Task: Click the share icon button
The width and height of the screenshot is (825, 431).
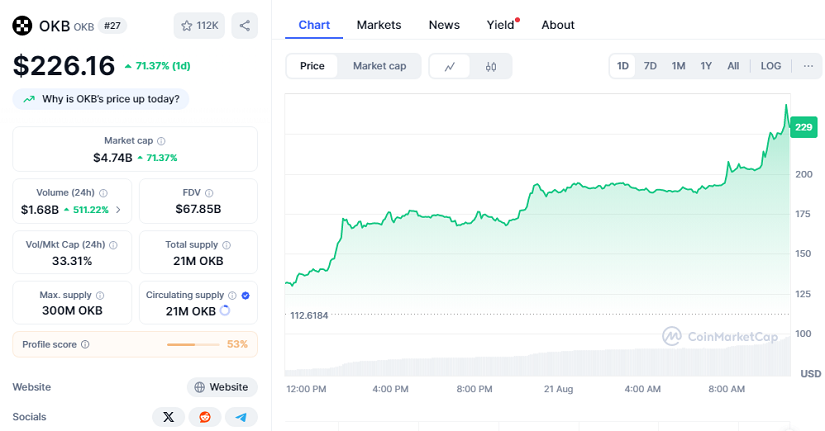Action: tap(245, 25)
